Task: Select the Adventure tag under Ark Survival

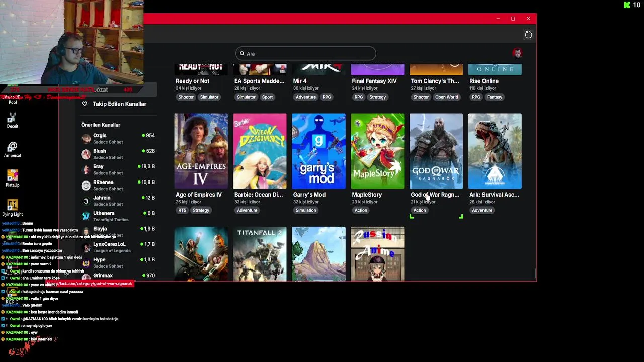Action: [482, 210]
